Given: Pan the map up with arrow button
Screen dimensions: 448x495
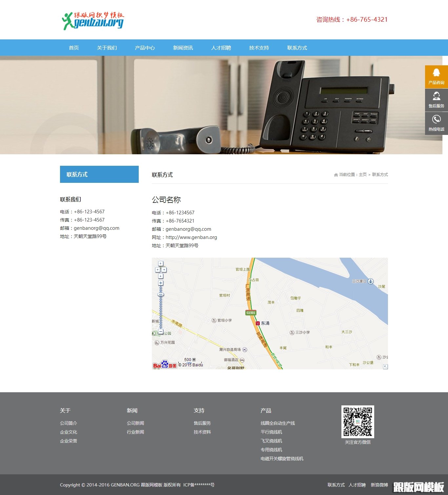Looking at the screenshot, I should (x=161, y=264).
